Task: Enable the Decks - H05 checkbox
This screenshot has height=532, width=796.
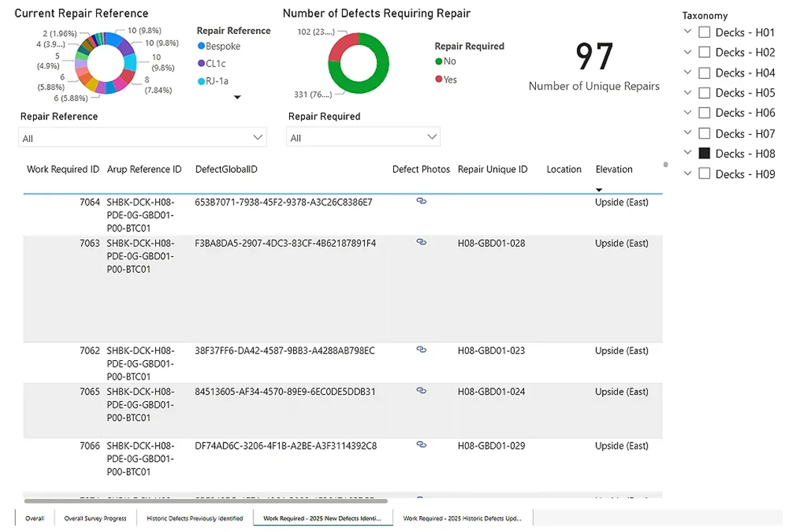Action: click(x=704, y=93)
